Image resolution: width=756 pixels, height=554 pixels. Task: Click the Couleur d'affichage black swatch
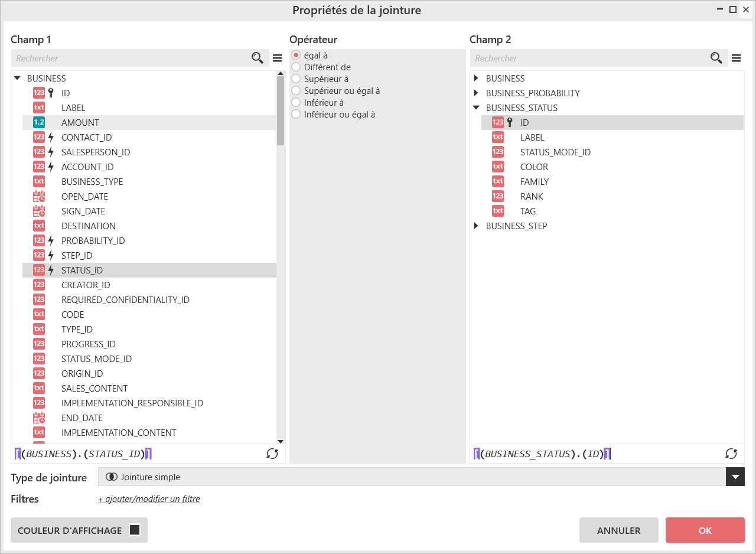pos(135,530)
